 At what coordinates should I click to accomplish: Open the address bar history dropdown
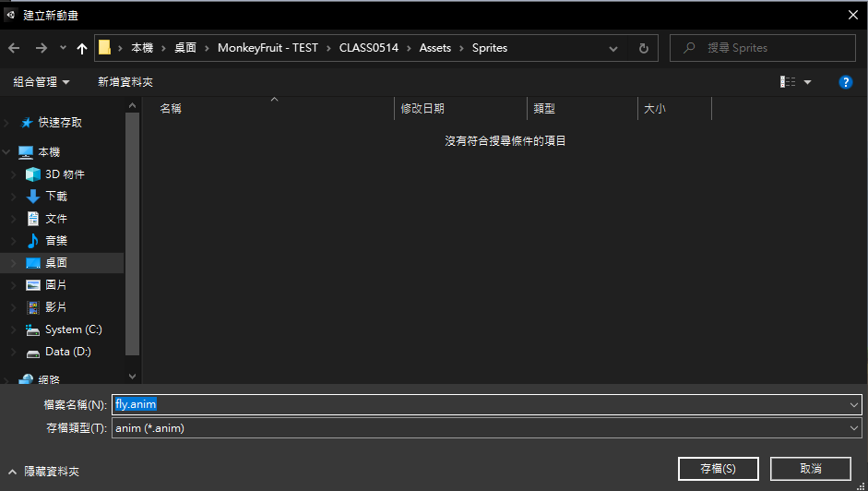coord(613,48)
